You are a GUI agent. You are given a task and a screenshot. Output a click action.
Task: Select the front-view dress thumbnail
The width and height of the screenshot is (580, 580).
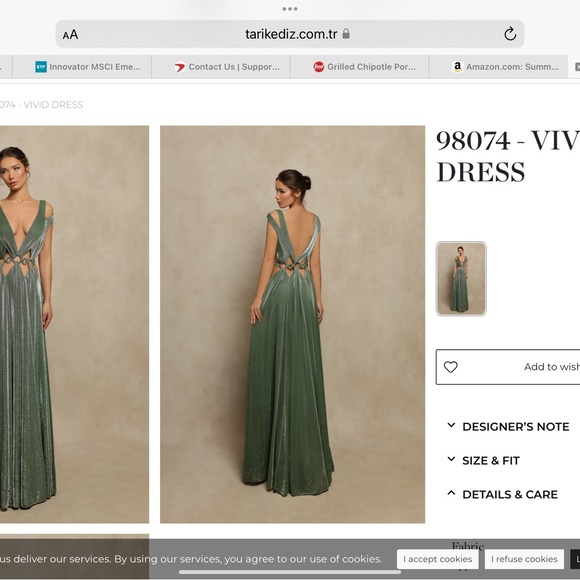coord(461,279)
